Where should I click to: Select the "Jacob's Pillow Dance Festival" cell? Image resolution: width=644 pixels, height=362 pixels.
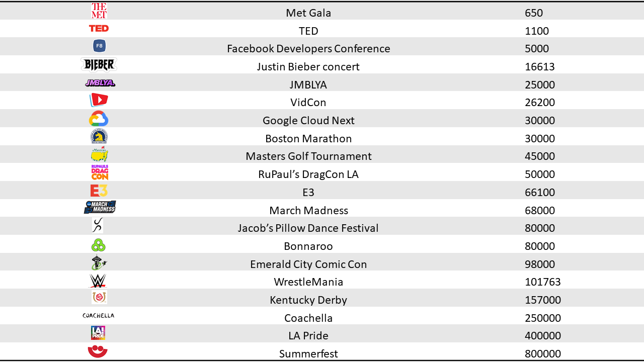coord(308,228)
